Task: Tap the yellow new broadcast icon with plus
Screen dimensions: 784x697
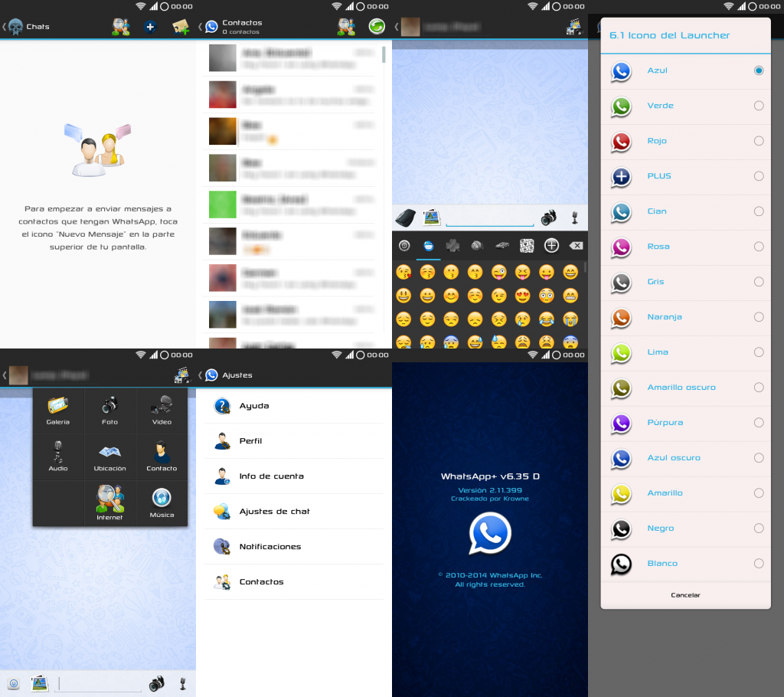Action: point(181,27)
